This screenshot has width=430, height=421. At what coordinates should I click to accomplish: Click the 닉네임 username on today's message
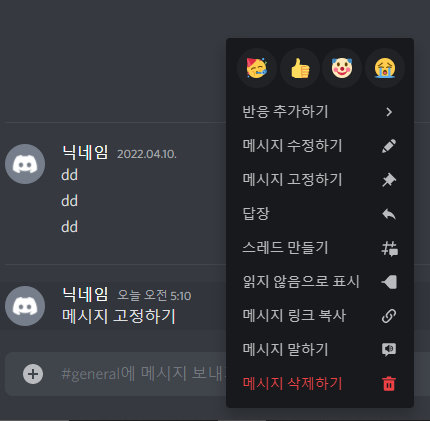(85, 294)
